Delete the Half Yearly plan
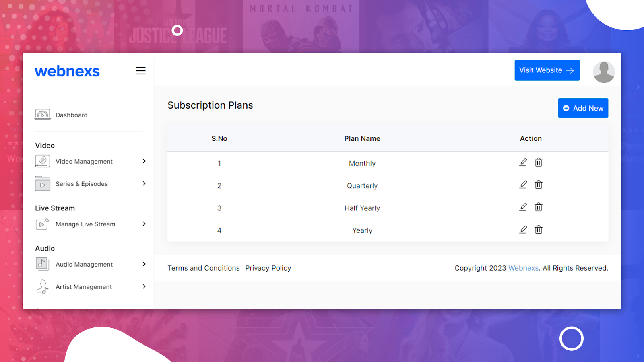The width and height of the screenshot is (644, 362). tap(539, 207)
